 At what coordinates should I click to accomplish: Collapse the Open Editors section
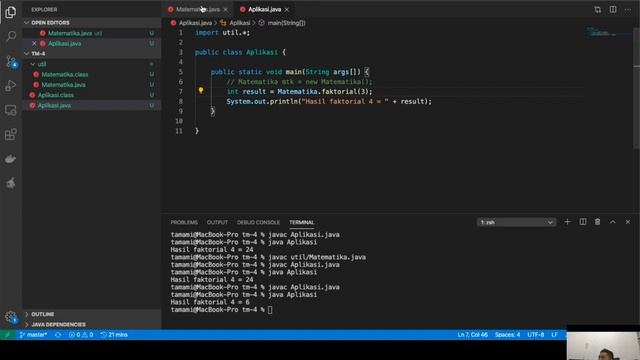[x=92, y=22]
